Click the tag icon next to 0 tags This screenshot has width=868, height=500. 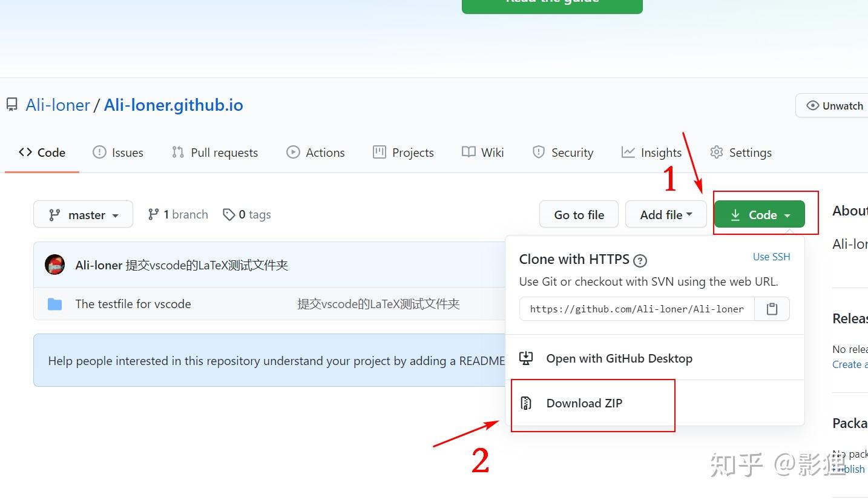[x=229, y=215]
